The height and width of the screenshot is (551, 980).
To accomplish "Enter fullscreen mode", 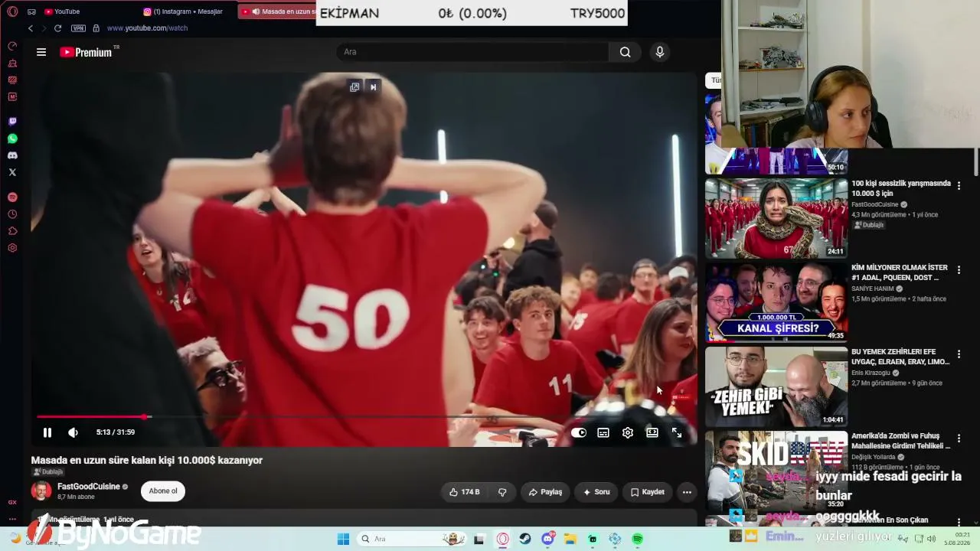I will [x=677, y=432].
